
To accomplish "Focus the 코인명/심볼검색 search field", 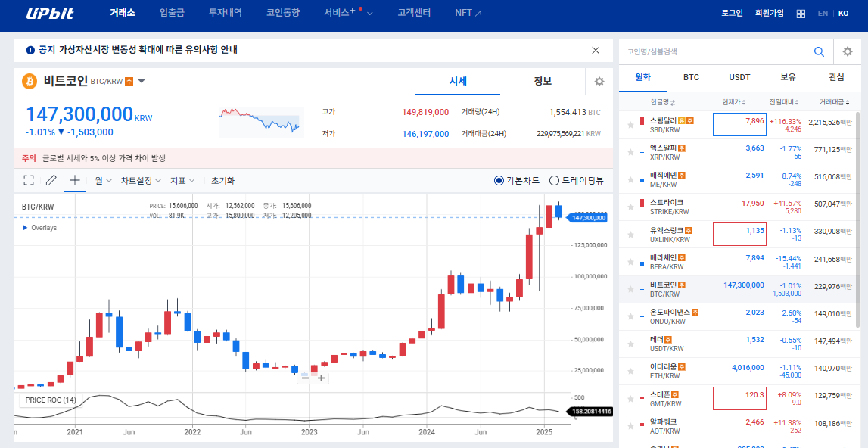I will [717, 52].
